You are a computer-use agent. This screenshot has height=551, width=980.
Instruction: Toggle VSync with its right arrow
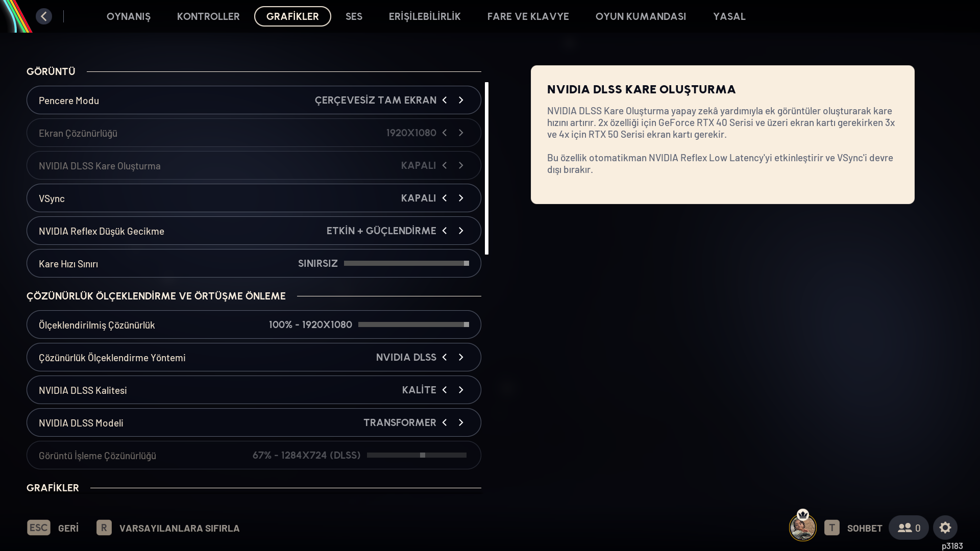click(x=461, y=198)
